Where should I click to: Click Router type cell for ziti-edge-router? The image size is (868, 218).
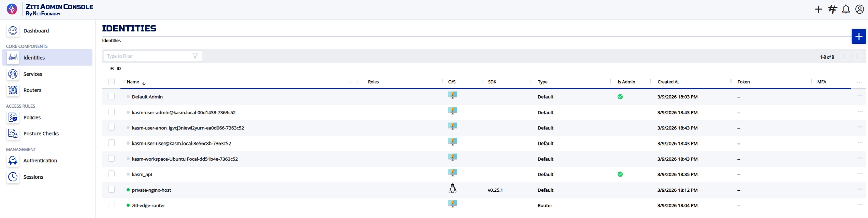point(545,206)
